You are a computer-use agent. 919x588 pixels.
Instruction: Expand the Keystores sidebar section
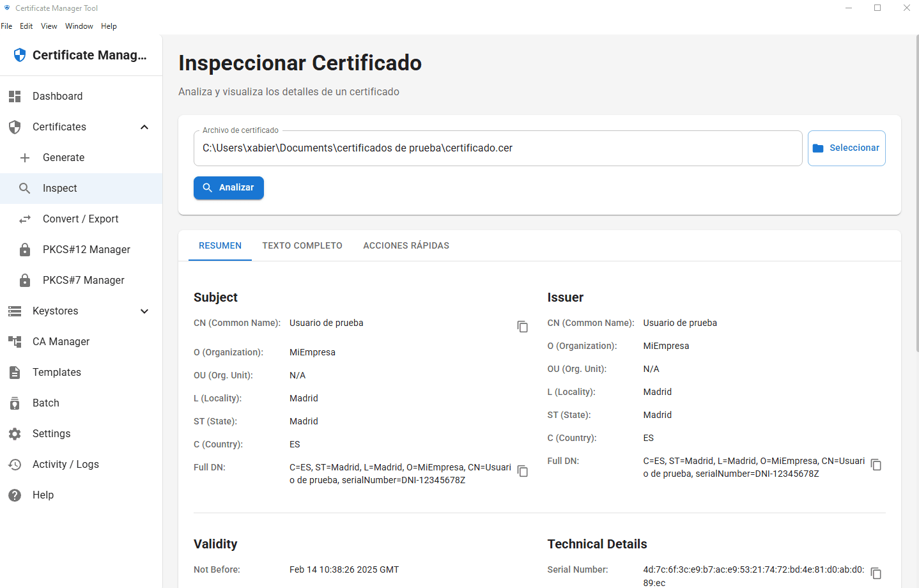144,311
